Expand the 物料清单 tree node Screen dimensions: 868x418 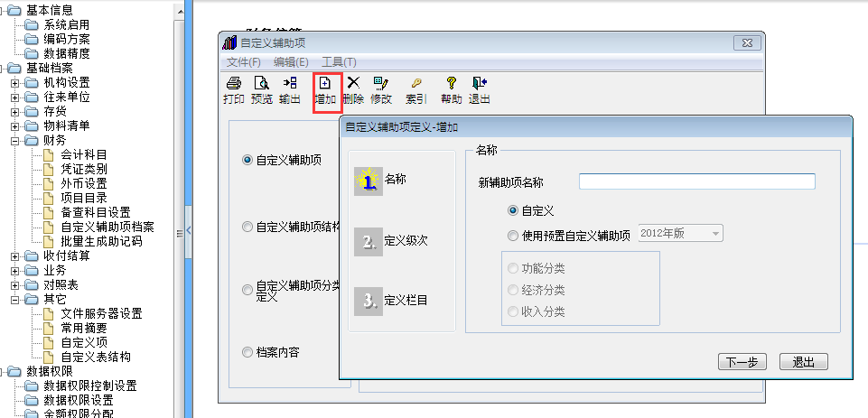point(15,126)
